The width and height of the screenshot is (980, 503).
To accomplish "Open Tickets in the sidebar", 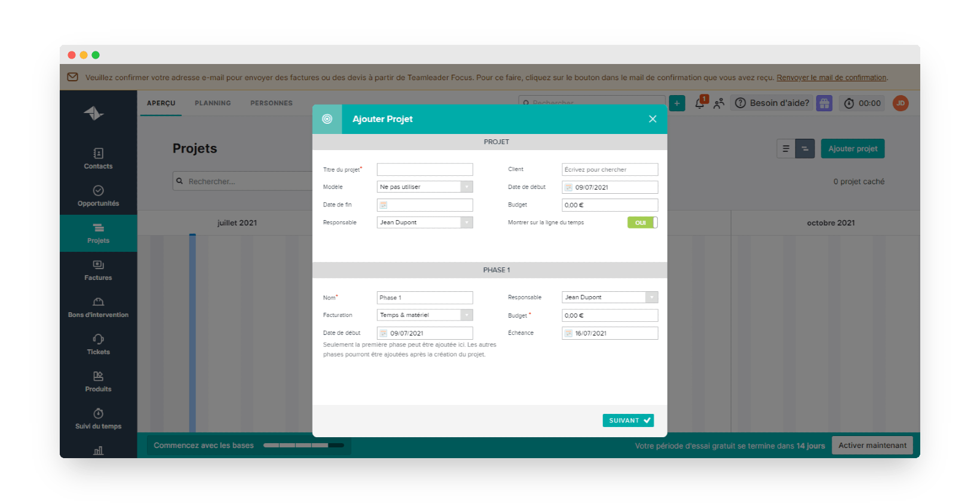I will [x=98, y=345].
